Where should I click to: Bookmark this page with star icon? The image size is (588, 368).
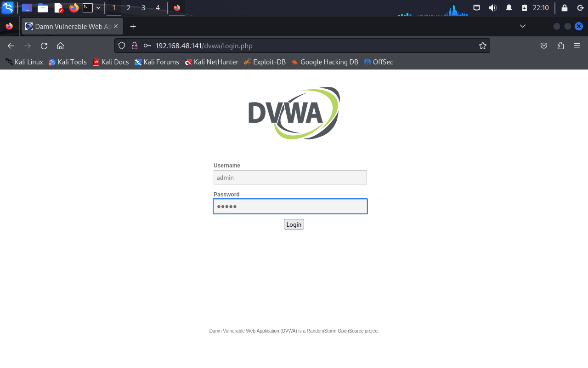(483, 46)
